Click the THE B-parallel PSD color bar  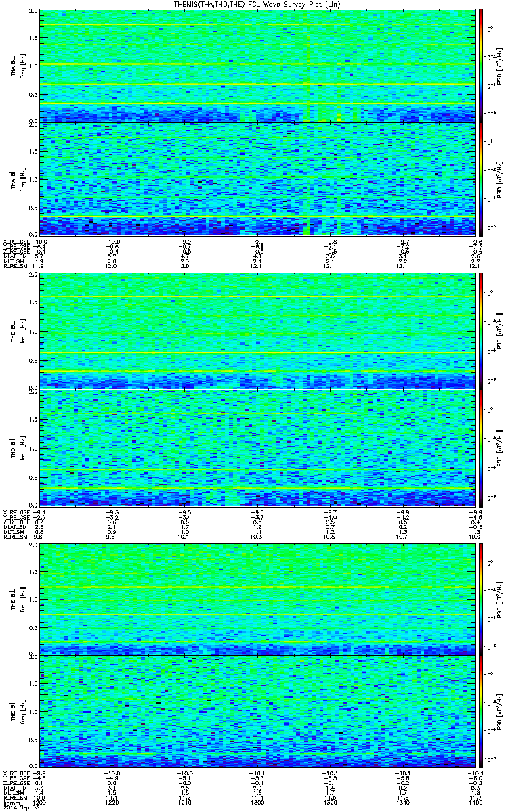pyautogui.click(x=481, y=713)
